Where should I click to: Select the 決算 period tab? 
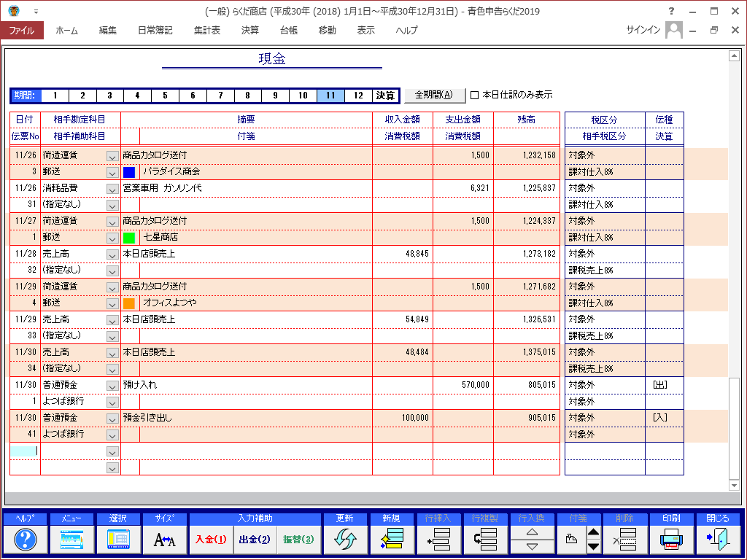(x=385, y=96)
